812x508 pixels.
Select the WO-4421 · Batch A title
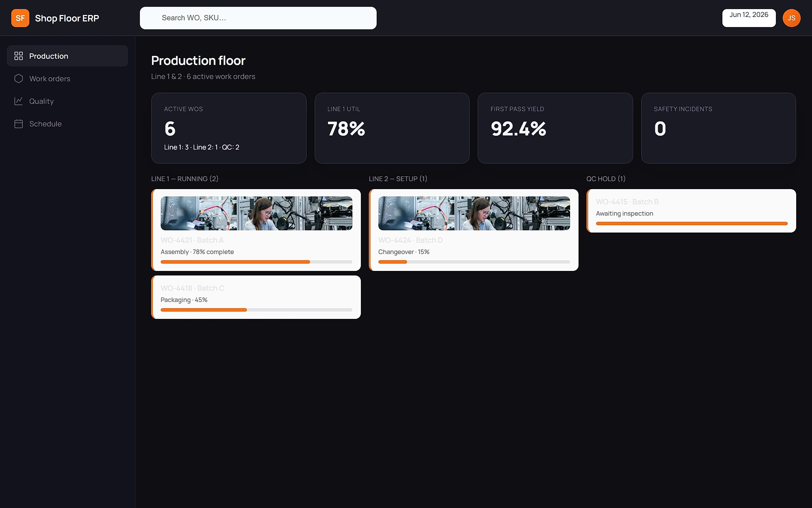pyautogui.click(x=192, y=240)
